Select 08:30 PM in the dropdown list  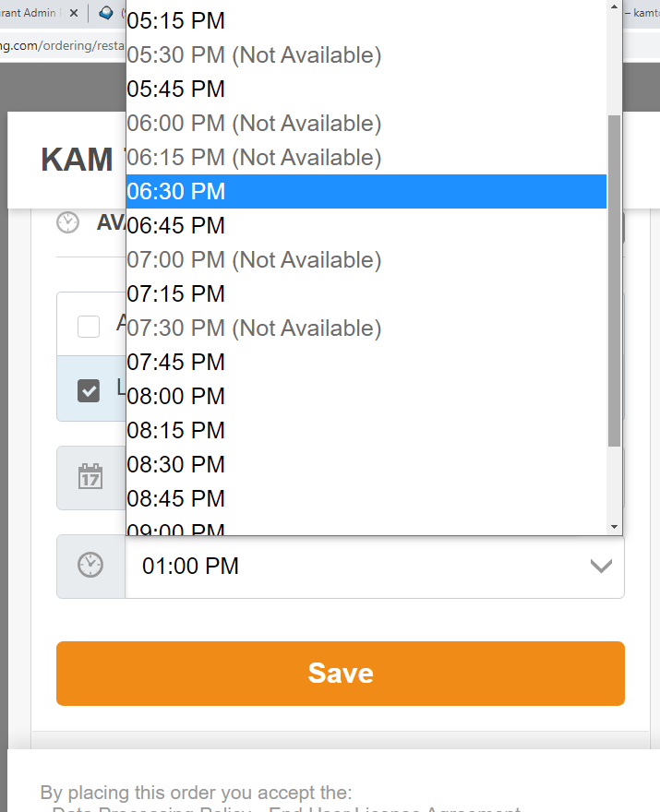(x=176, y=465)
